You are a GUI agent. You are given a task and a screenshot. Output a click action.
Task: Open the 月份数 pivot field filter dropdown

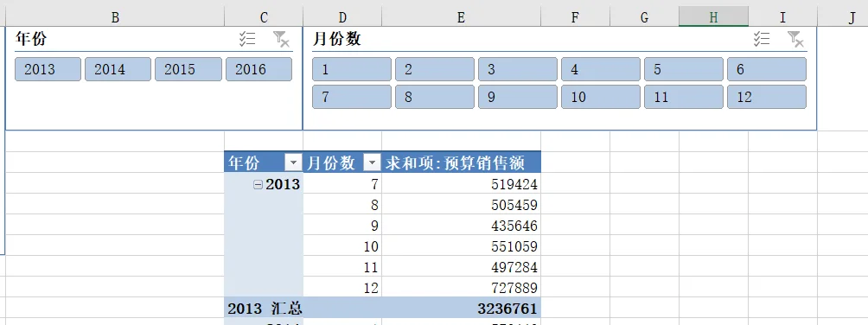[372, 162]
